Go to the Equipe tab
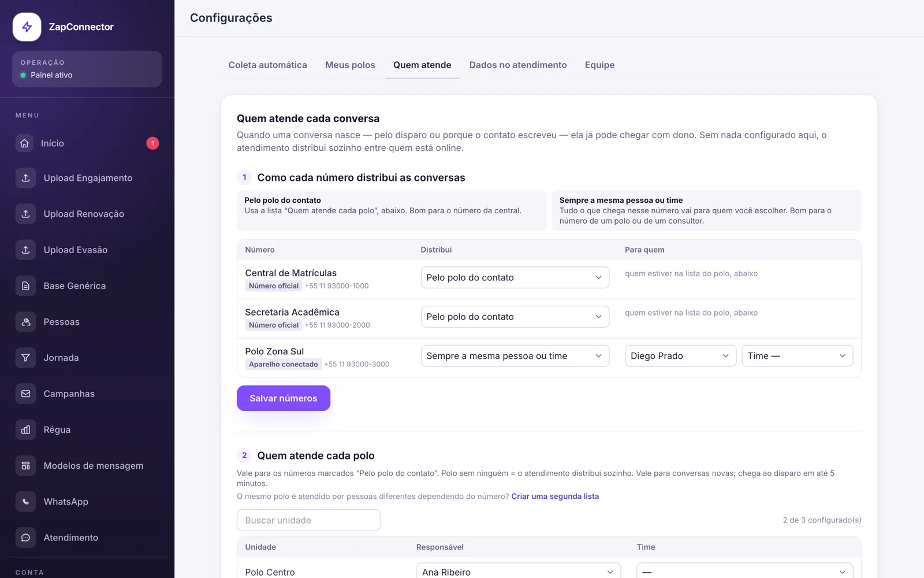 (x=599, y=65)
